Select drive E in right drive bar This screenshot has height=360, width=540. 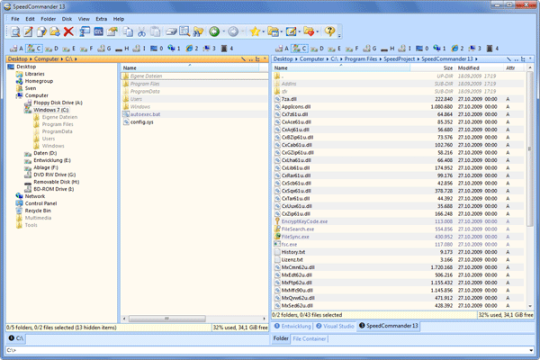coord(334,49)
